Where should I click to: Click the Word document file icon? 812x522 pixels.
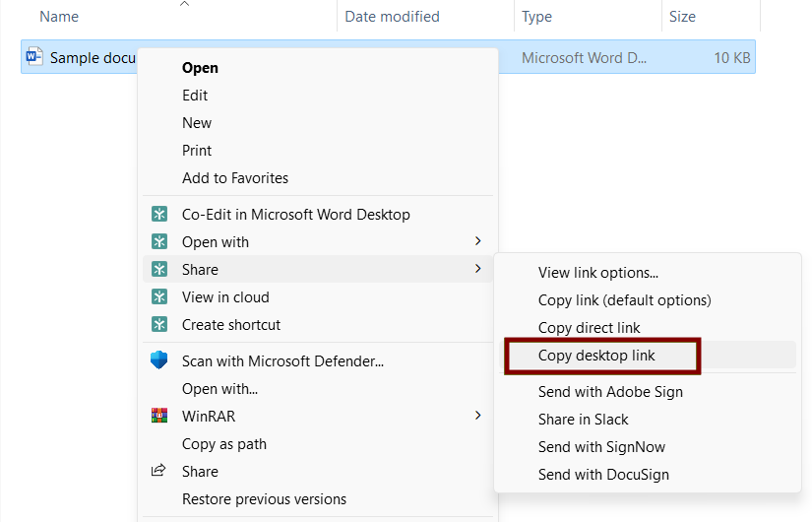point(34,57)
